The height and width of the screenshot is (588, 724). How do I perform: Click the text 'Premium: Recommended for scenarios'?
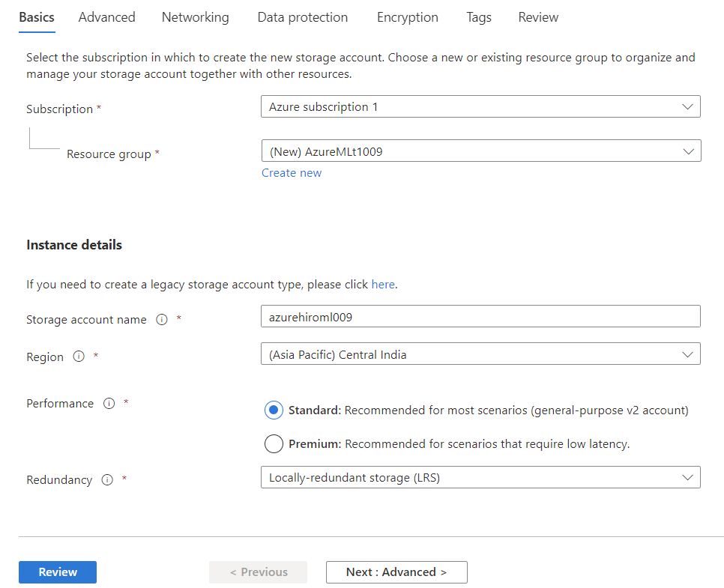click(x=393, y=444)
